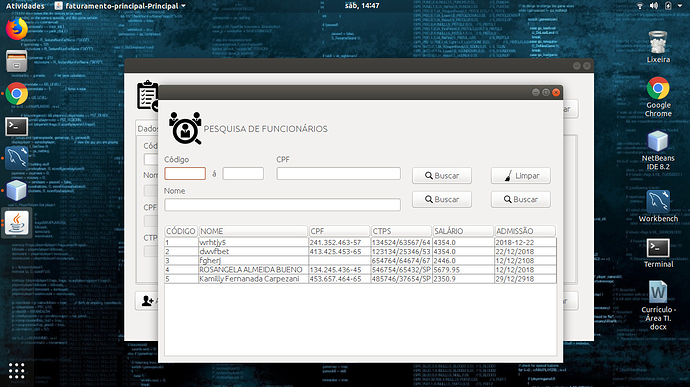Open Curriculo docx desktop file

[658, 305]
